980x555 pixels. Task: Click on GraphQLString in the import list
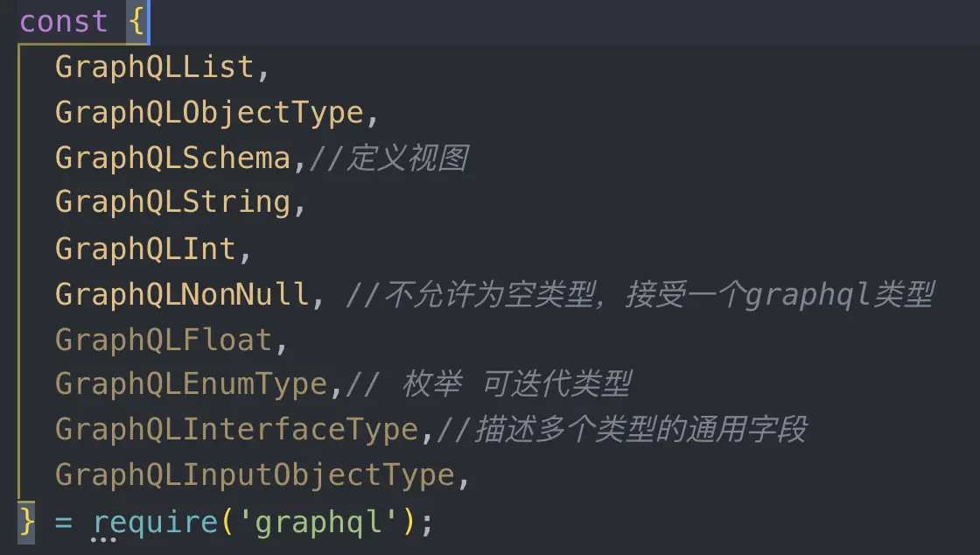(172, 203)
